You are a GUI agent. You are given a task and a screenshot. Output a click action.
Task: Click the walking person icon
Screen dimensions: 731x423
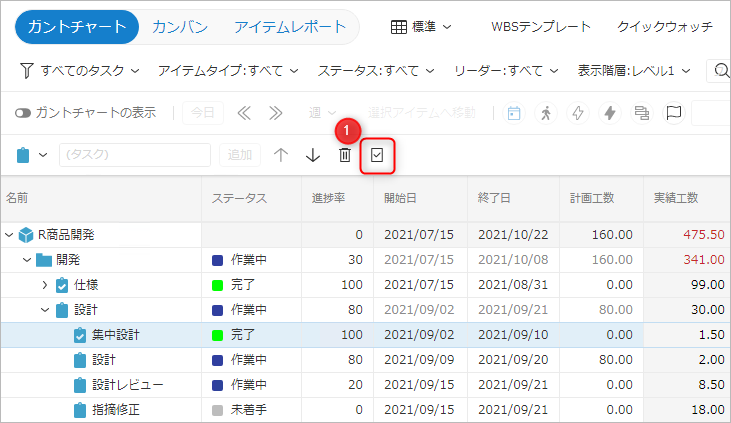click(x=545, y=113)
